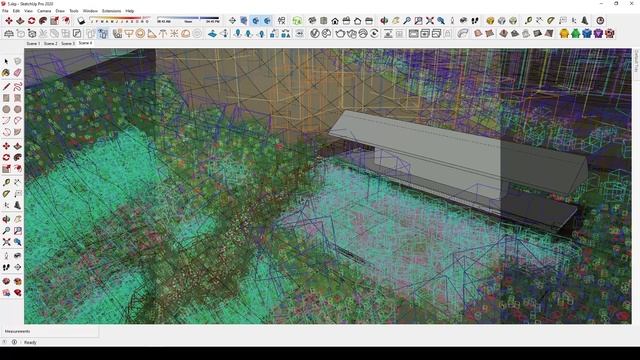The image size is (640, 360).
Task: Open the Edit menu
Action: coord(16,11)
